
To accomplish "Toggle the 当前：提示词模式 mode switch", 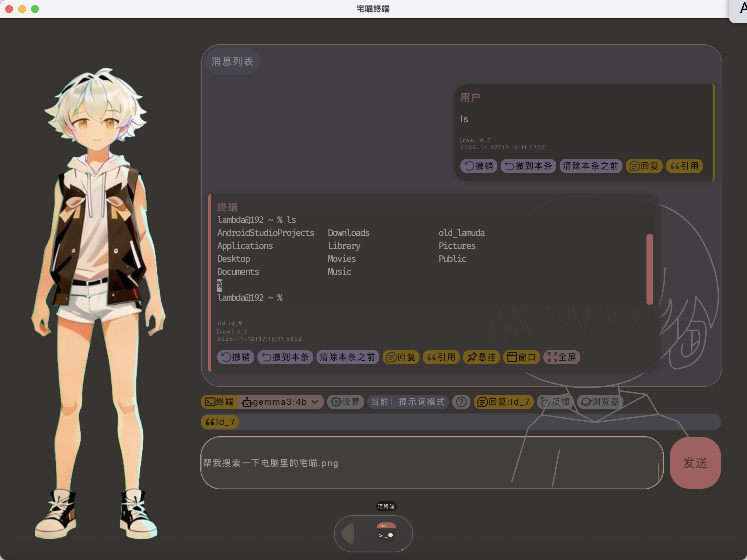I will coord(408,402).
